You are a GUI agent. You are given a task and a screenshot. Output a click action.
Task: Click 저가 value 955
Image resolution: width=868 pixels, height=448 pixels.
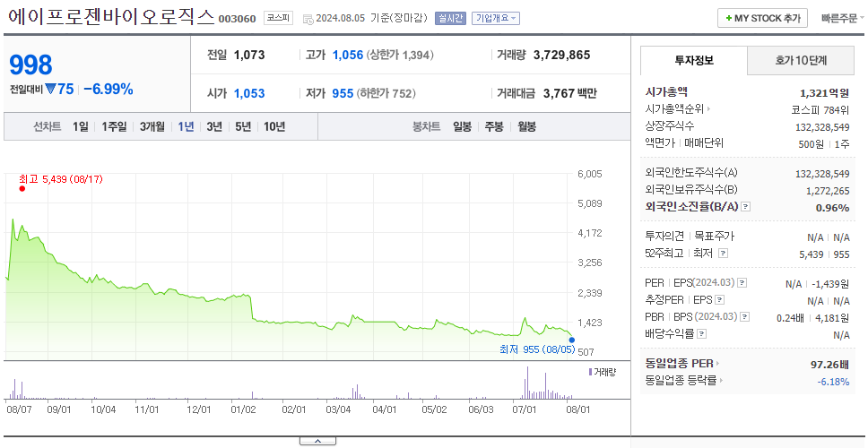click(x=343, y=93)
